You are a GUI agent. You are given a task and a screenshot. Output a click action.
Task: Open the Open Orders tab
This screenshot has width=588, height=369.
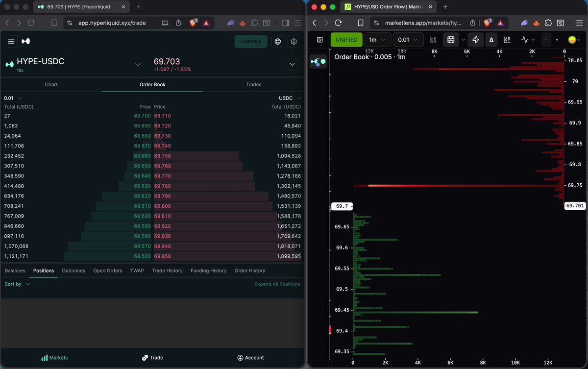tap(108, 271)
